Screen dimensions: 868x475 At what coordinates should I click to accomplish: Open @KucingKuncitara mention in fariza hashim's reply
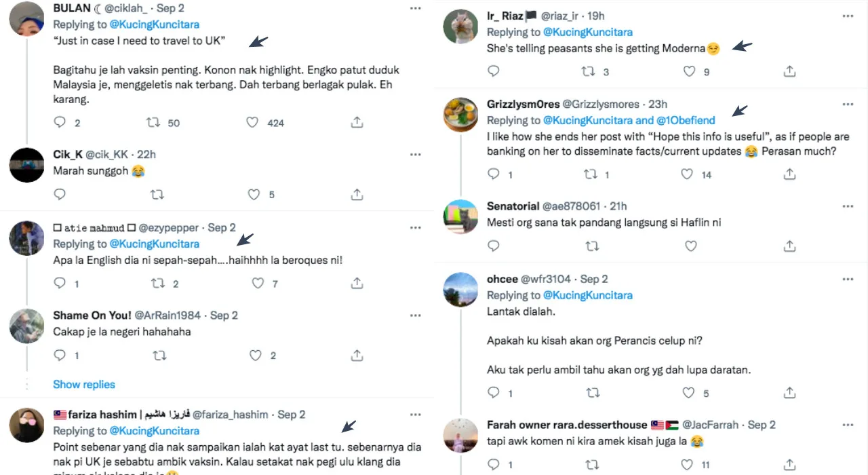tap(154, 431)
